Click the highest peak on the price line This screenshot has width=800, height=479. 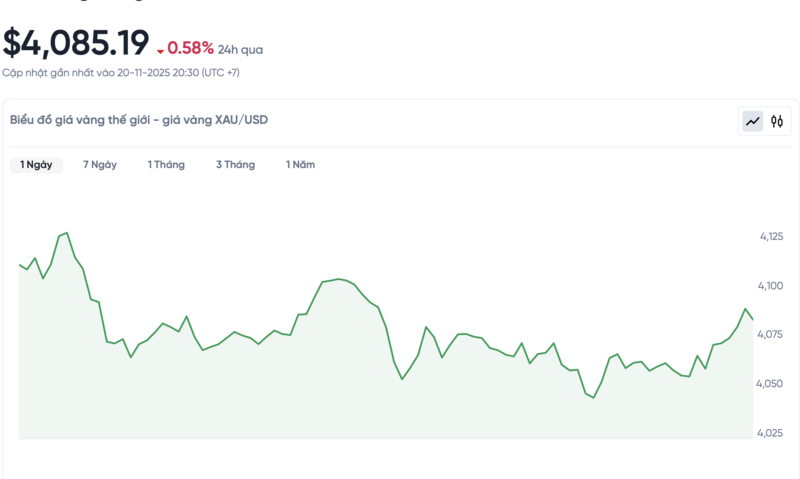pos(66,233)
